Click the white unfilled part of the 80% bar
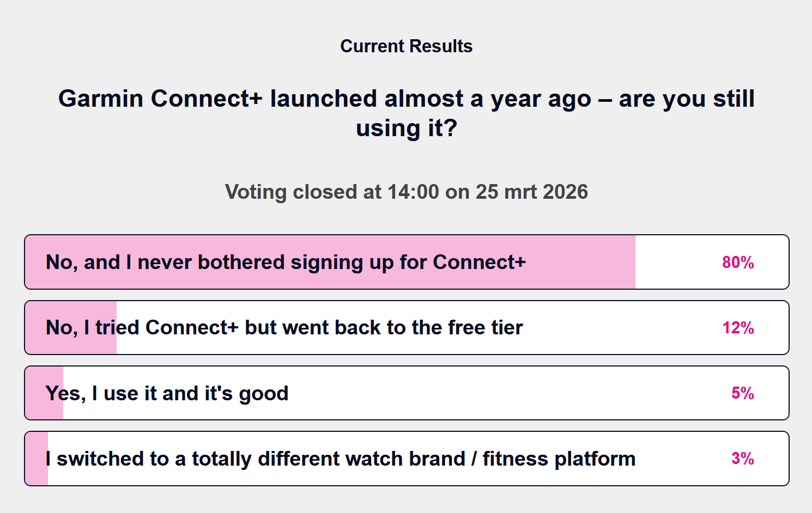The height and width of the screenshot is (513, 812). coord(676,262)
